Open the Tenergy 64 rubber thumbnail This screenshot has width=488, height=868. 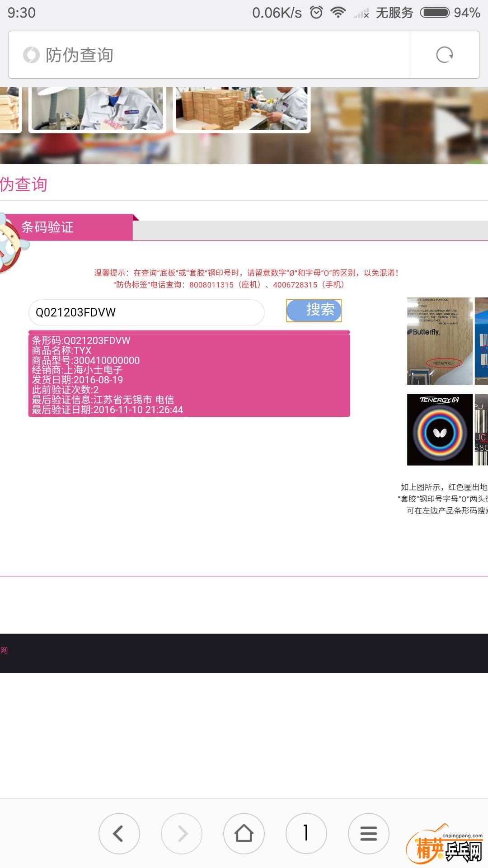(440, 429)
